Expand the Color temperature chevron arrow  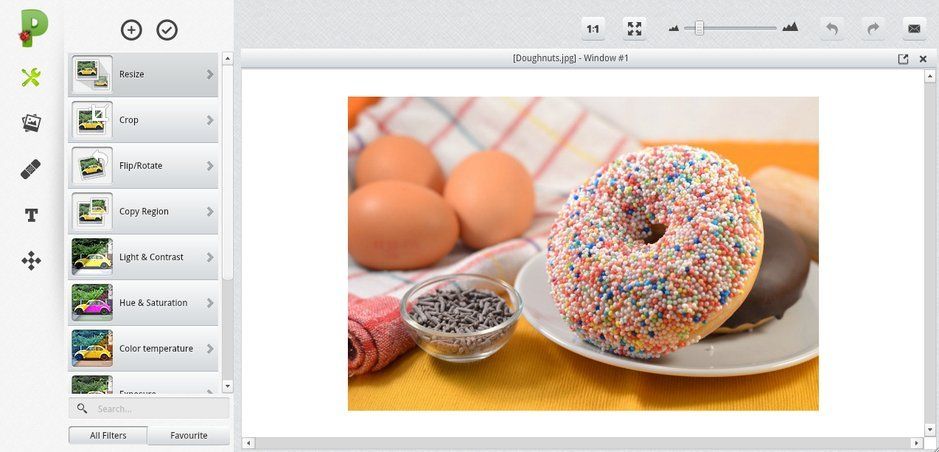tap(210, 348)
